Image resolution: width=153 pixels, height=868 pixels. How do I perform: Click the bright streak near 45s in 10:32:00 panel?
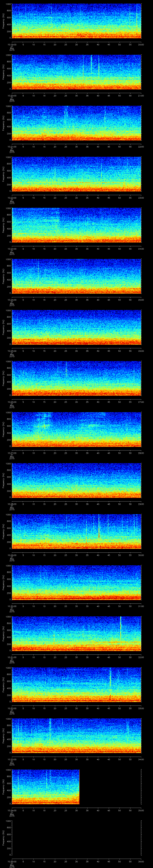pos(110,677)
